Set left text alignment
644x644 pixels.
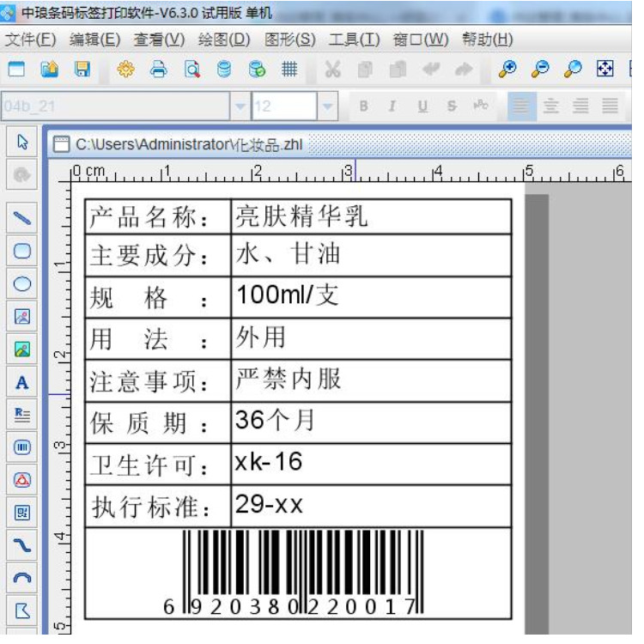point(521,106)
